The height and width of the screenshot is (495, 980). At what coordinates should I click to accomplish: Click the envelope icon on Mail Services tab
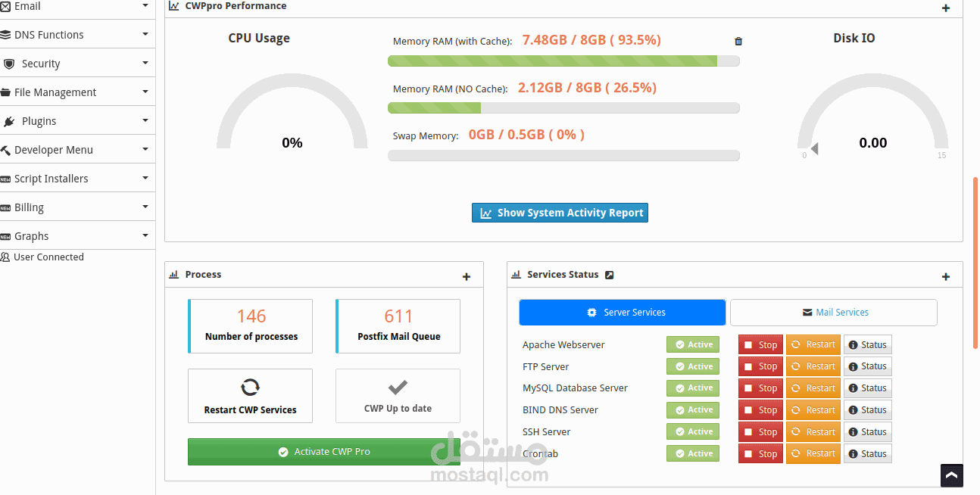tap(807, 313)
